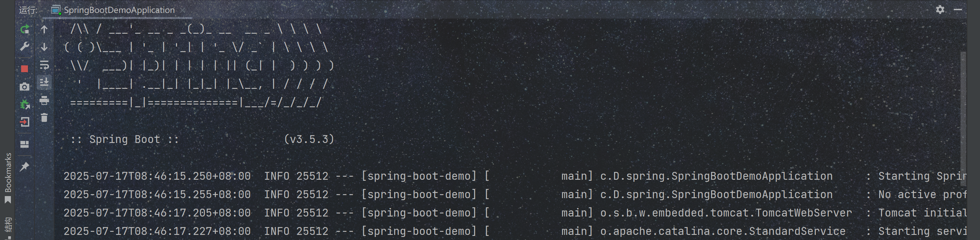This screenshot has width=980, height=240.
Task: Open run window settings gear
Action: tap(940, 10)
